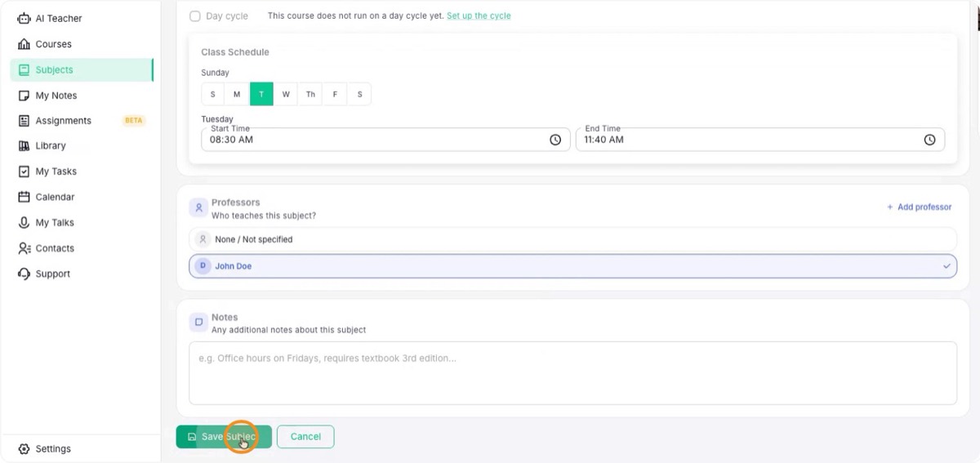Open Start Time clock picker icon

pyautogui.click(x=555, y=140)
